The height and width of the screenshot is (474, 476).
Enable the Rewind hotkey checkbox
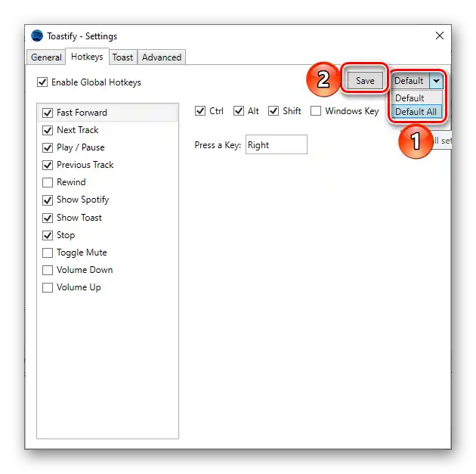[x=48, y=182]
